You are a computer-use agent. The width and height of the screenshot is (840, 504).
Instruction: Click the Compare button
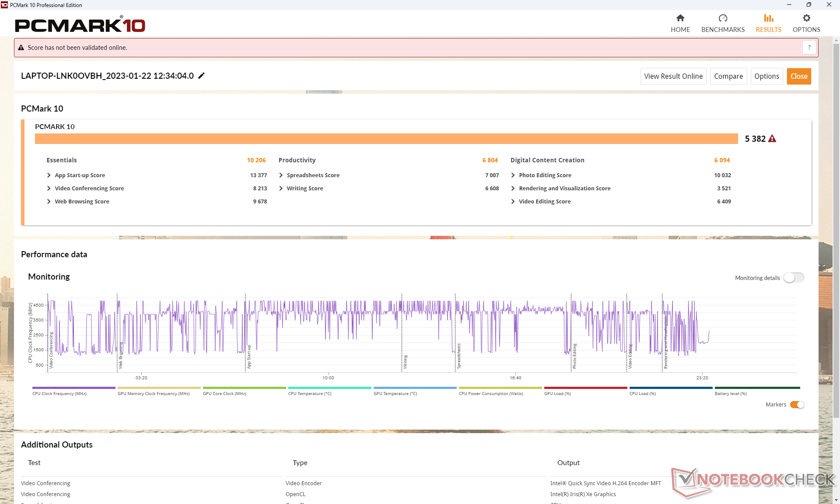click(728, 76)
